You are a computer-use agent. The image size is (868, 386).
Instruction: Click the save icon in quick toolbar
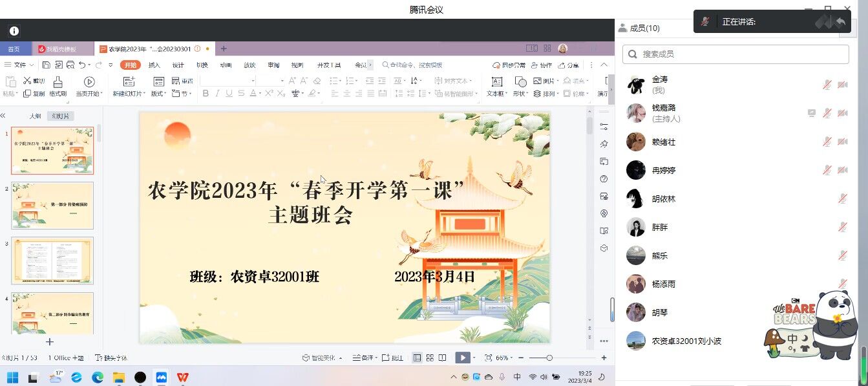tap(47, 65)
